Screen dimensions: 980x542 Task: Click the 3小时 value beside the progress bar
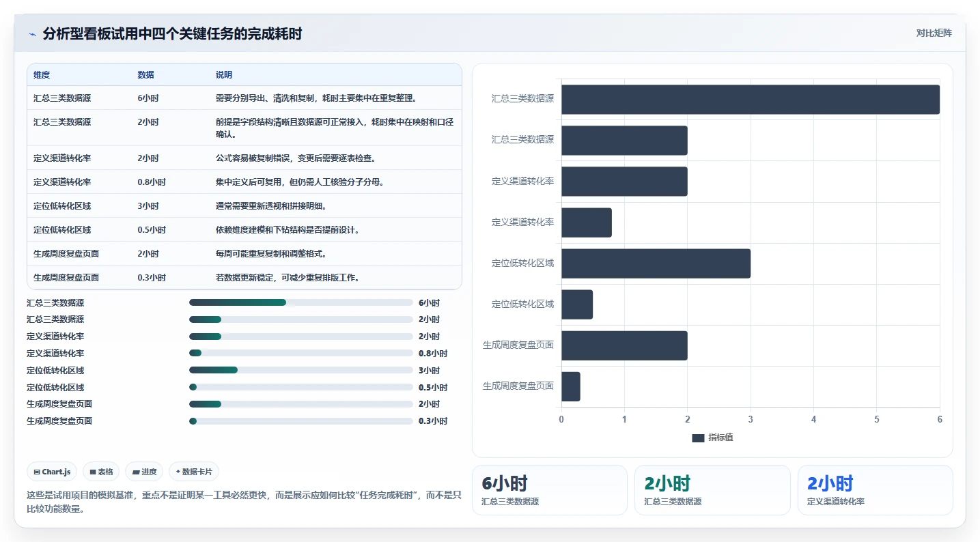pos(429,371)
